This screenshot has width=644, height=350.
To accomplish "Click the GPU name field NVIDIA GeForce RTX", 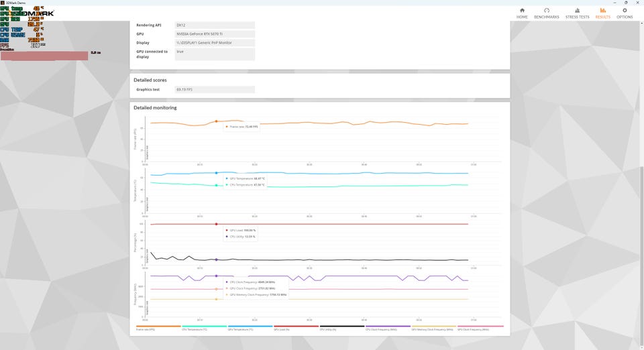I will coord(215,34).
